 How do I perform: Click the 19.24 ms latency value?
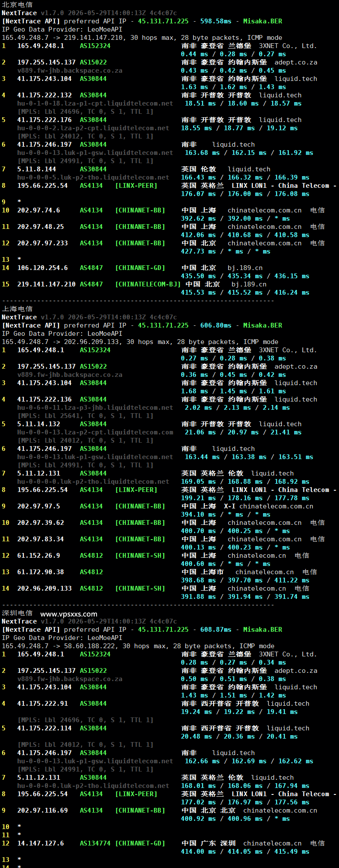pos(196,712)
